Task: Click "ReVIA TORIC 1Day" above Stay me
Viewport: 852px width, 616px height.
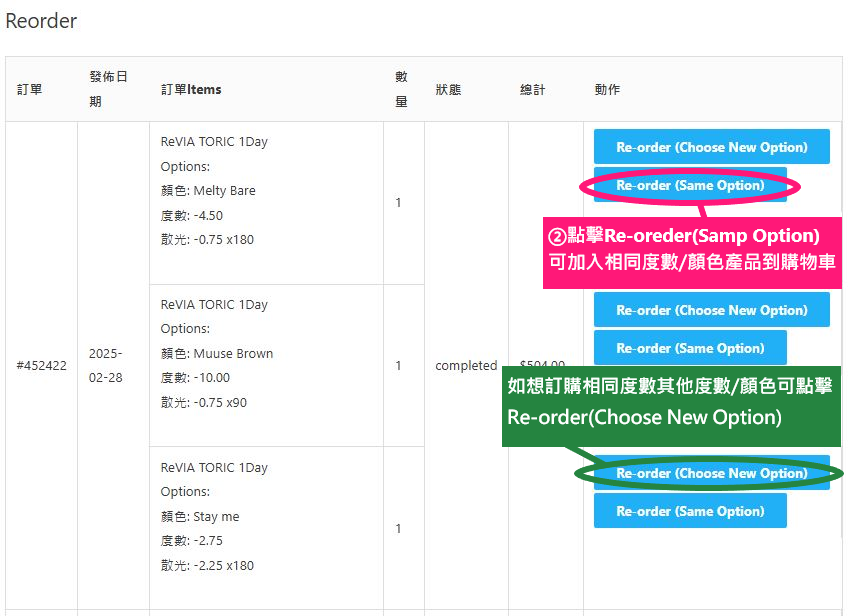Action: pyautogui.click(x=214, y=468)
